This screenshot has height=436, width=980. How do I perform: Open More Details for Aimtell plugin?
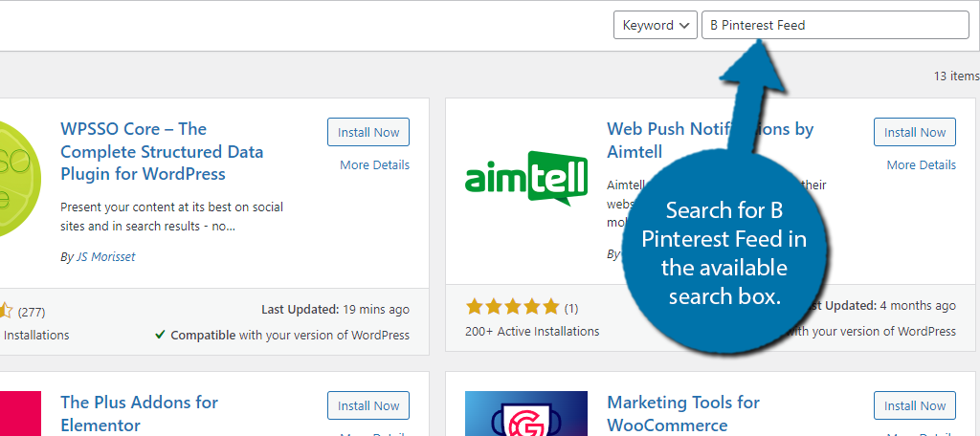[922, 164]
